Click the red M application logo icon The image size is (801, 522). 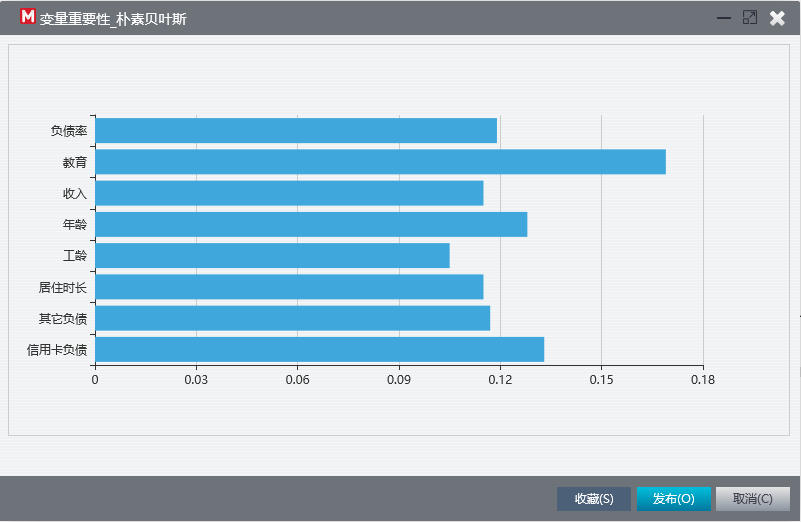[x=28, y=17]
